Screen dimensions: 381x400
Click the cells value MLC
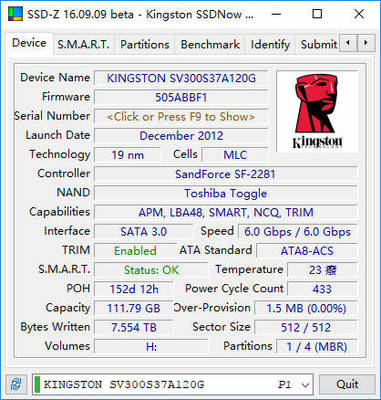click(x=235, y=155)
